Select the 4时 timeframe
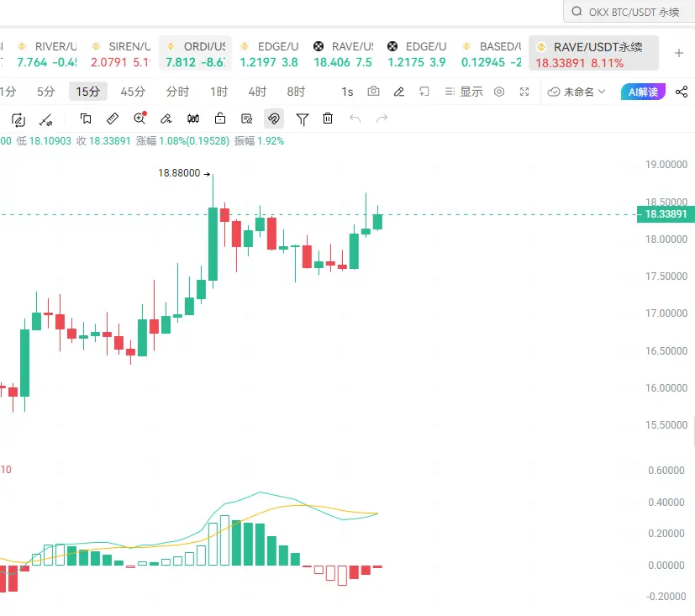This screenshot has width=695, height=616. click(257, 92)
